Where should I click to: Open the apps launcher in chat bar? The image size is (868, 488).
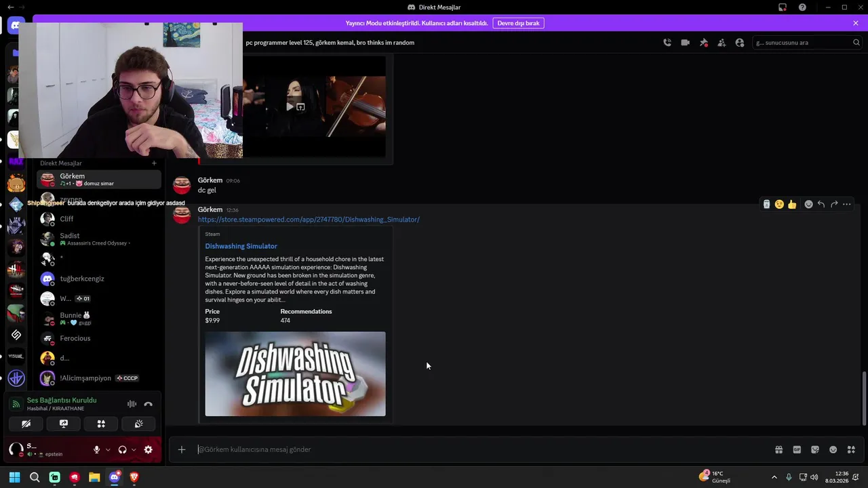852,449
